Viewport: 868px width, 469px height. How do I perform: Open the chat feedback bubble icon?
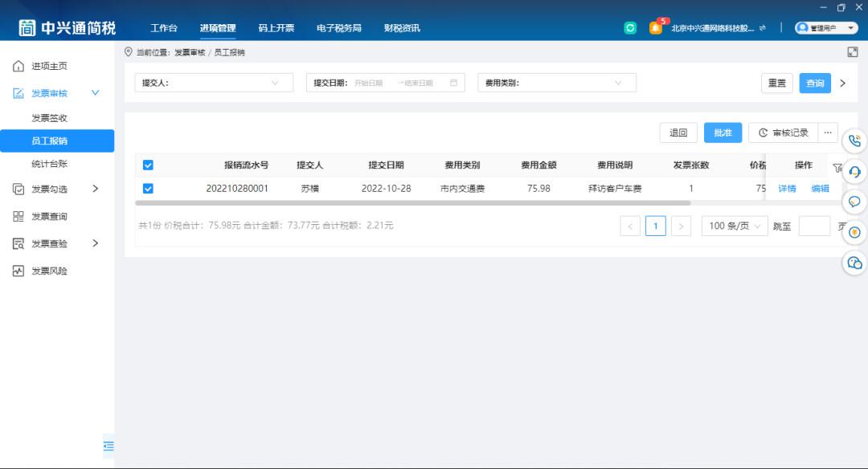(x=854, y=202)
